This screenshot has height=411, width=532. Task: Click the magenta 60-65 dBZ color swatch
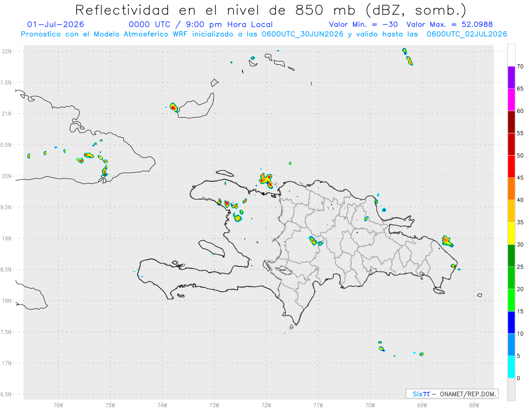tap(511, 100)
